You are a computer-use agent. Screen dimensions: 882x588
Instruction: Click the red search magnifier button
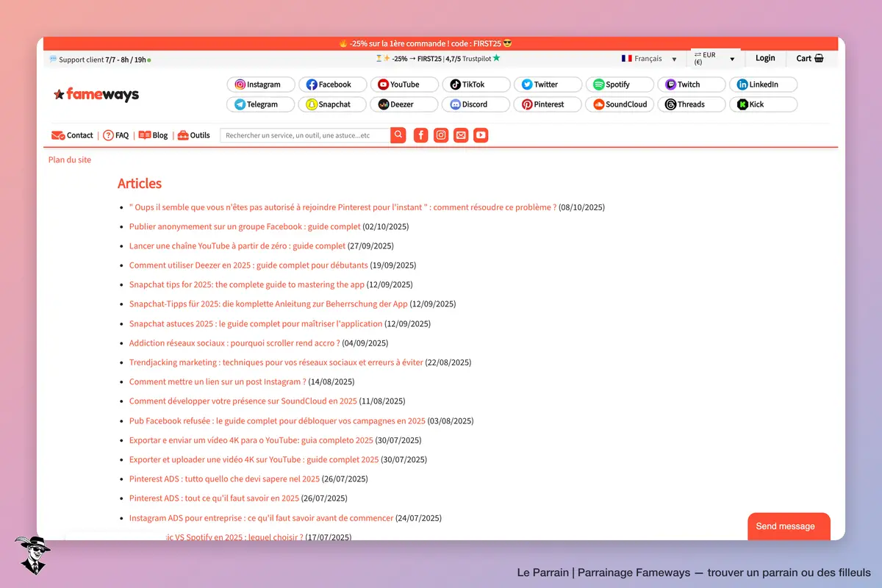coord(398,135)
